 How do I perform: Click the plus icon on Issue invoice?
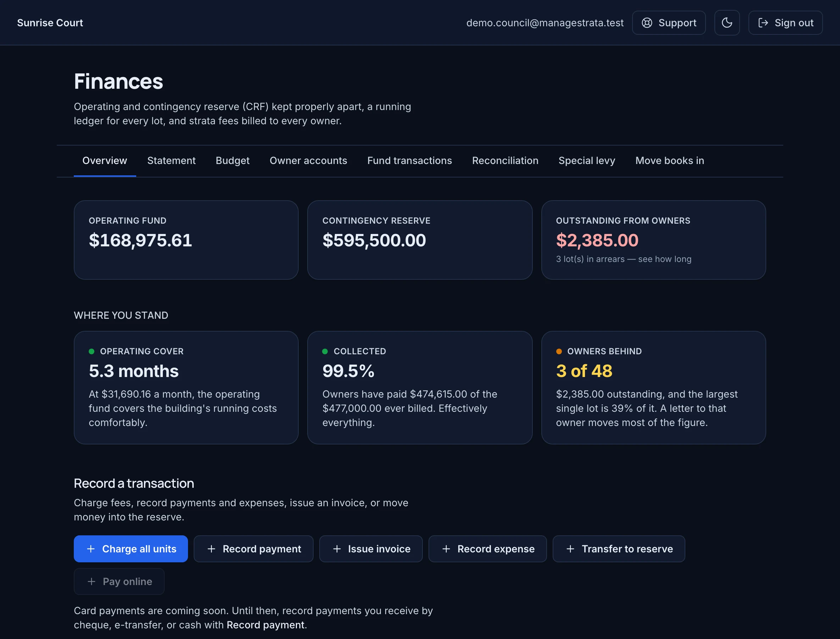tap(337, 549)
